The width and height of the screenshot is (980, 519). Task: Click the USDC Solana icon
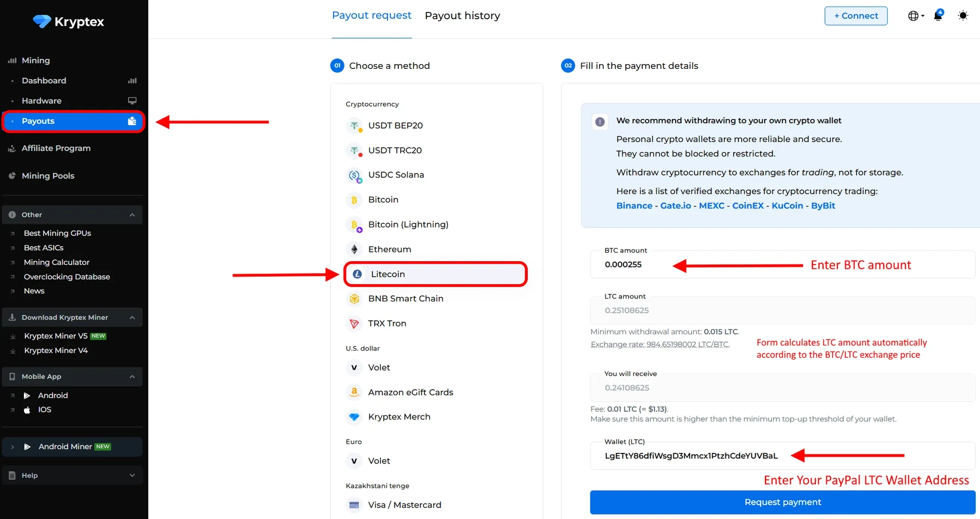354,176
